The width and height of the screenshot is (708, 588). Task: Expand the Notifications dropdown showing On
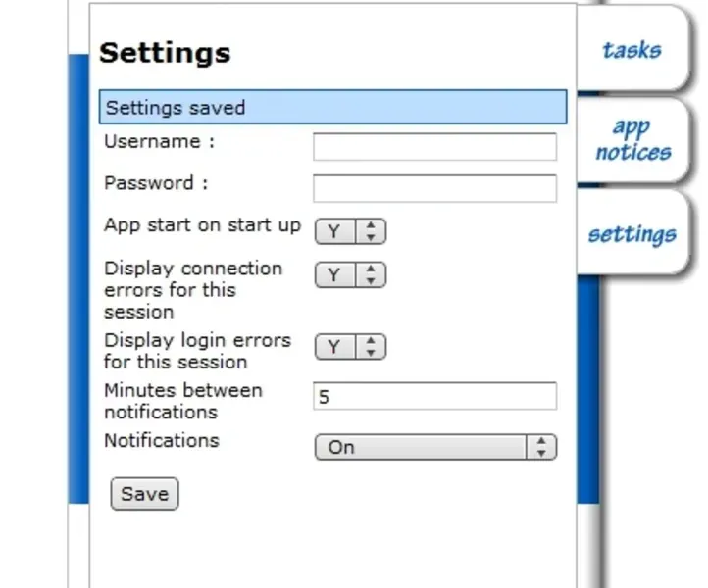(434, 447)
